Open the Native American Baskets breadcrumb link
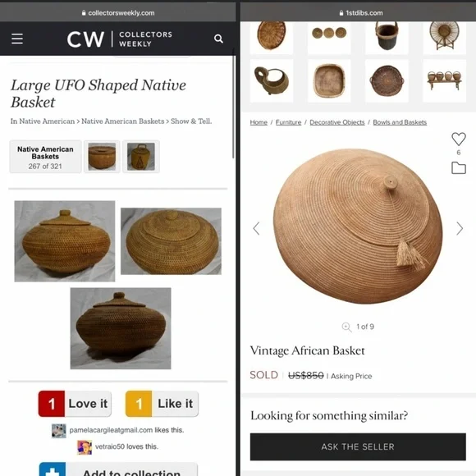 pos(122,121)
